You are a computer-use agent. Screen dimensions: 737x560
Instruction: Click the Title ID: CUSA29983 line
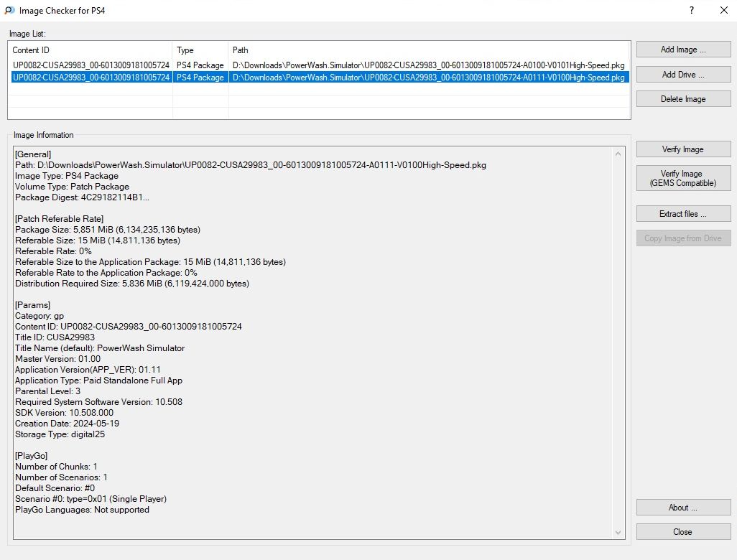(55, 337)
